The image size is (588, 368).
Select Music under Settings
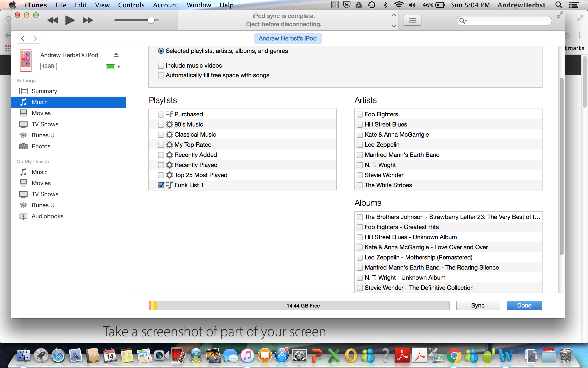(x=68, y=102)
